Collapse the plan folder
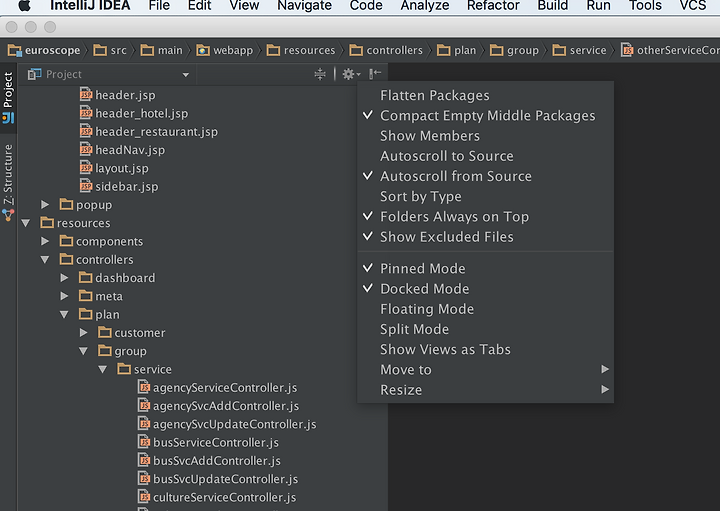Image resolution: width=720 pixels, height=511 pixels. click(x=64, y=314)
